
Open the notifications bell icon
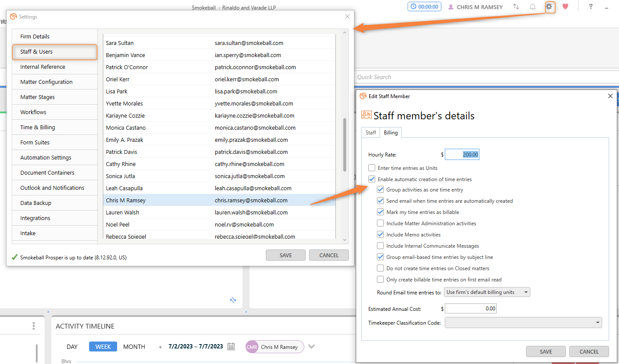pyautogui.click(x=533, y=7)
